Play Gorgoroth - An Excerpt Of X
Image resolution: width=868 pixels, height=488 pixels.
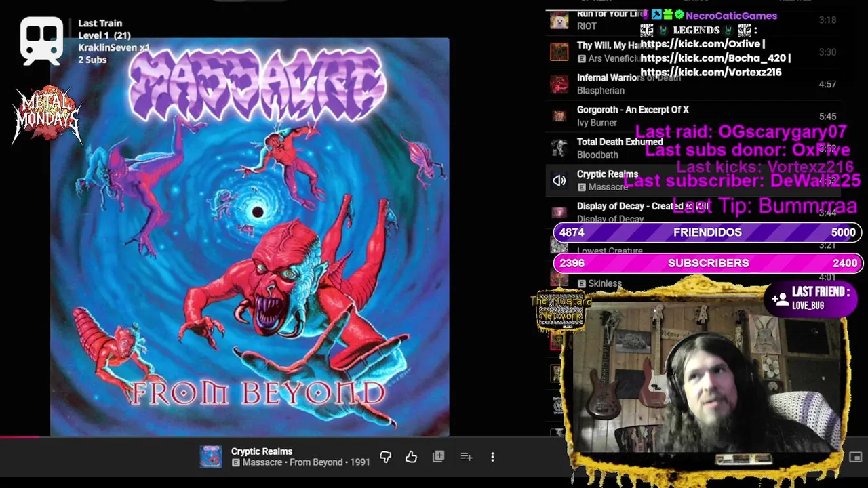click(x=693, y=116)
